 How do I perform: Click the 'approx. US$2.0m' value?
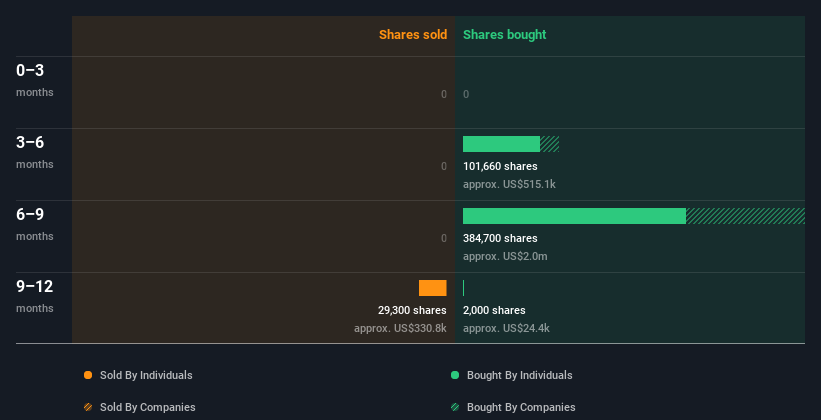[505, 257]
